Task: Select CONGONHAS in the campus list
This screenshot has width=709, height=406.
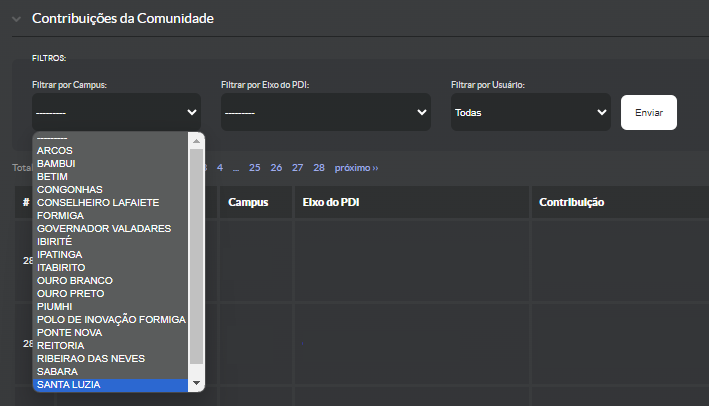Action: point(69,189)
